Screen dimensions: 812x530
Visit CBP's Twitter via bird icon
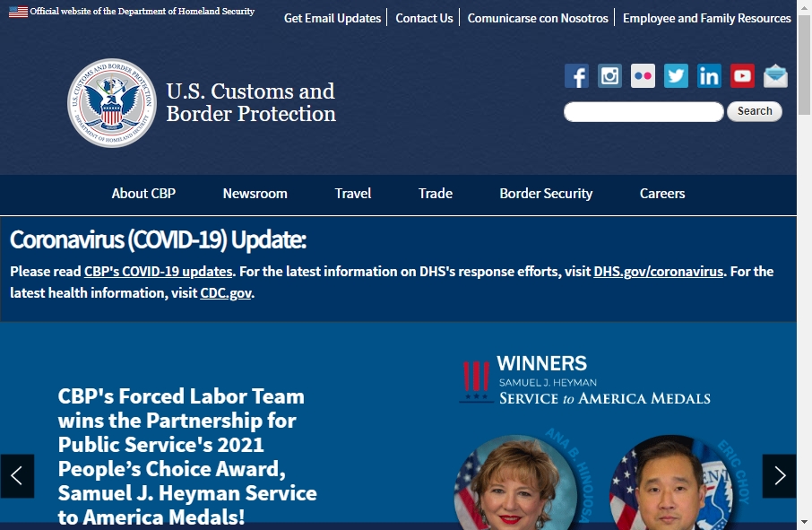[676, 76]
